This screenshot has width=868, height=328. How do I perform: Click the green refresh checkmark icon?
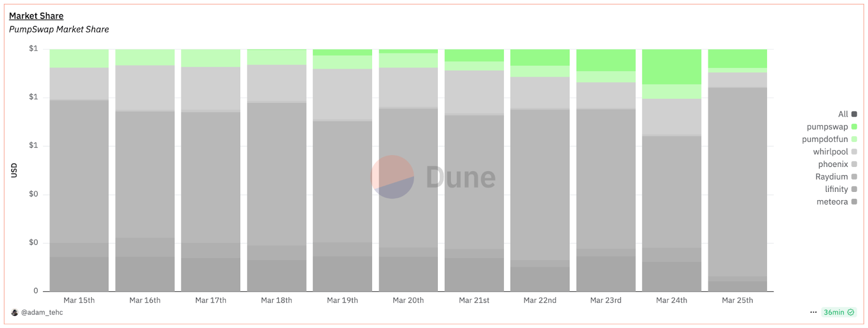[x=851, y=312]
